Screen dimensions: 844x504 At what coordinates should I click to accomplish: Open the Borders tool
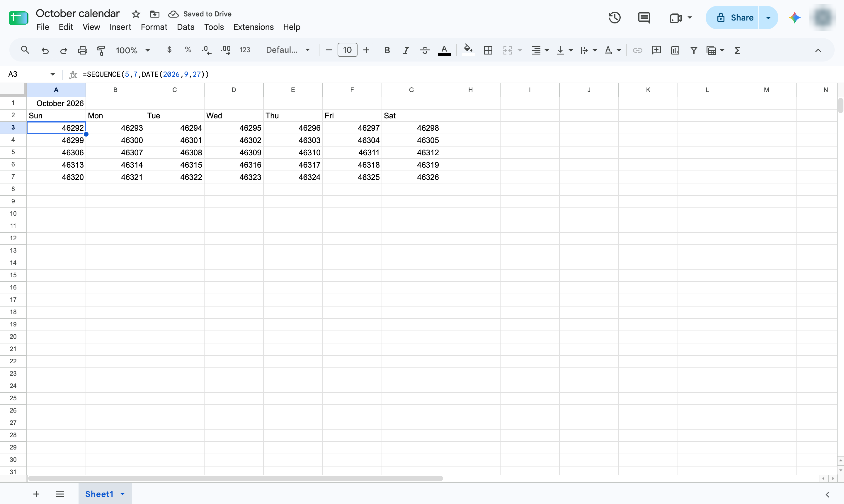(488, 50)
